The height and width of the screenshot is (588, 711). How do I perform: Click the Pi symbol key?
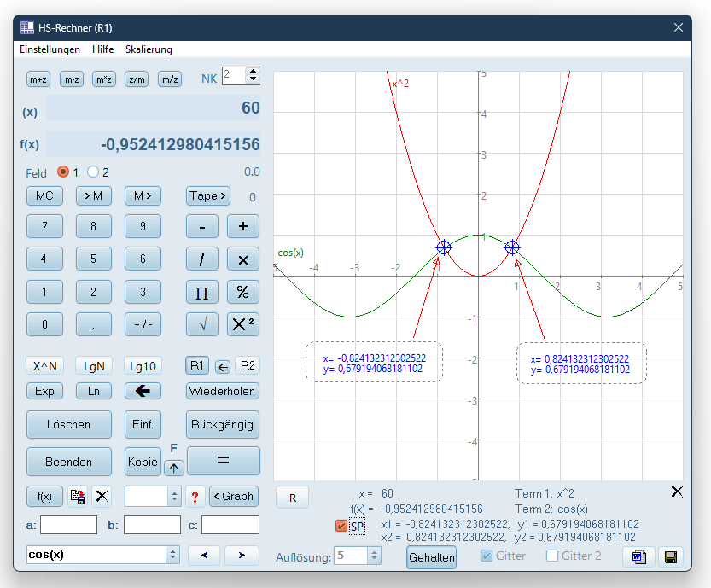click(202, 292)
